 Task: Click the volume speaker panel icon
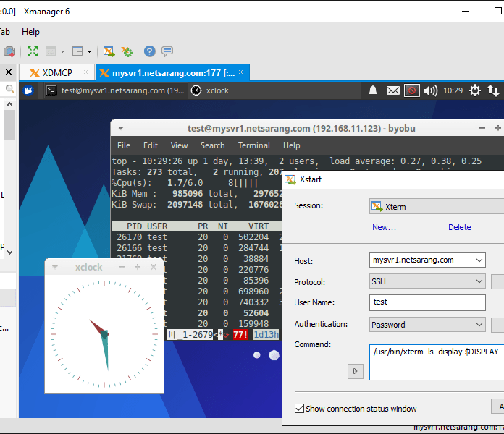point(431,91)
